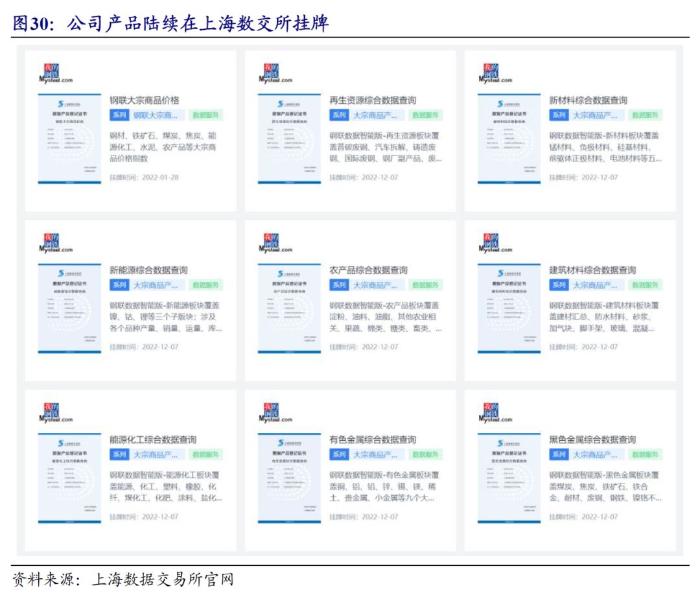Click 大宗商品产... tag on 建筑材料综合数据查询 card
This screenshot has width=700, height=597.
pyautogui.click(x=596, y=285)
